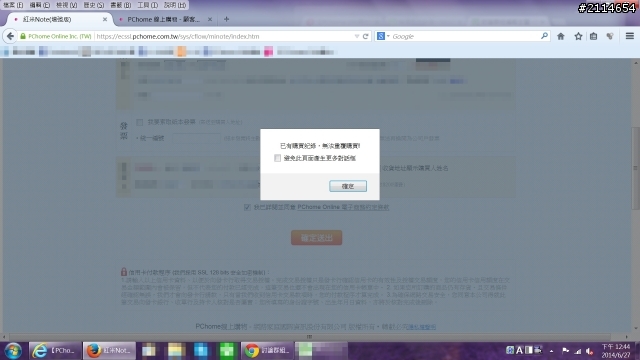Screen dimensions: 640x360
Task: Open Firefox hamburger menu
Action: (629, 36)
